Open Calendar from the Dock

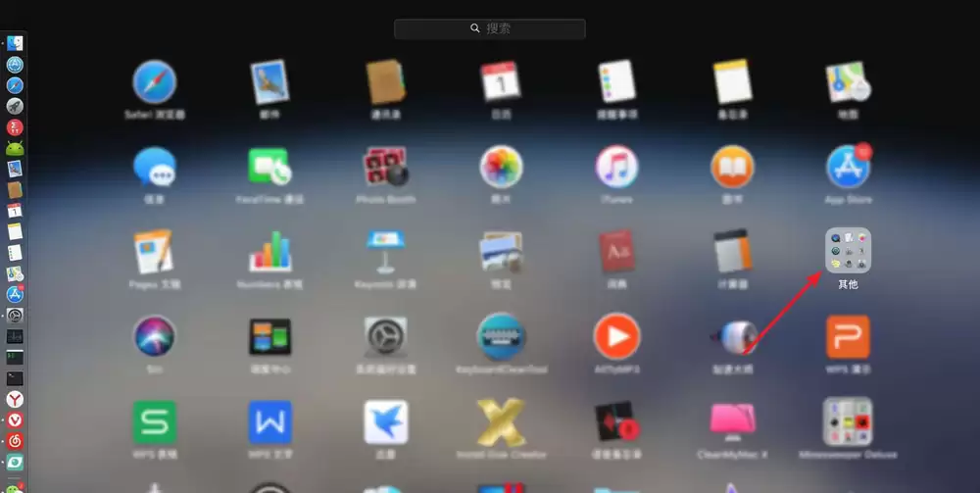coord(15,211)
